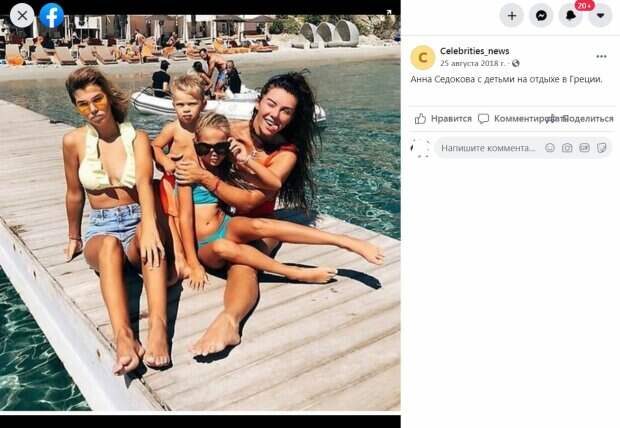620x428 pixels.
Task: Open notifications bell
Action: pyautogui.click(x=570, y=16)
